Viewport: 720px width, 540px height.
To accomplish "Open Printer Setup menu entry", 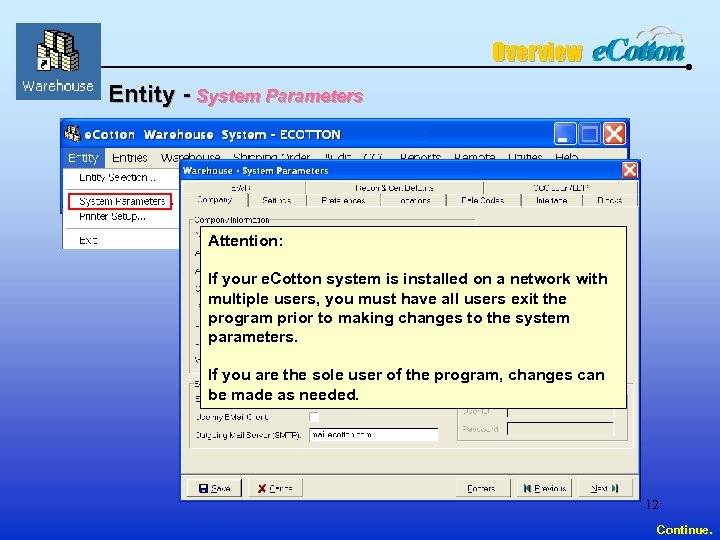I will [112, 216].
